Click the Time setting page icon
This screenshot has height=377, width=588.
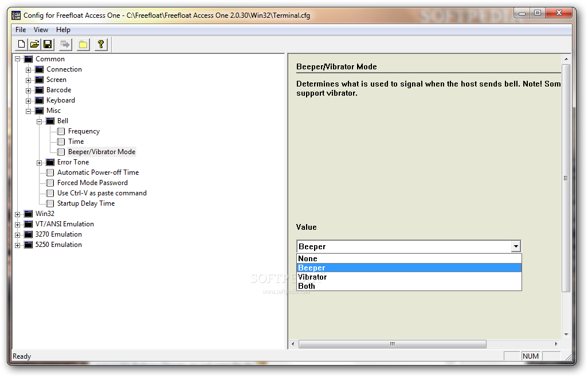pos(61,142)
